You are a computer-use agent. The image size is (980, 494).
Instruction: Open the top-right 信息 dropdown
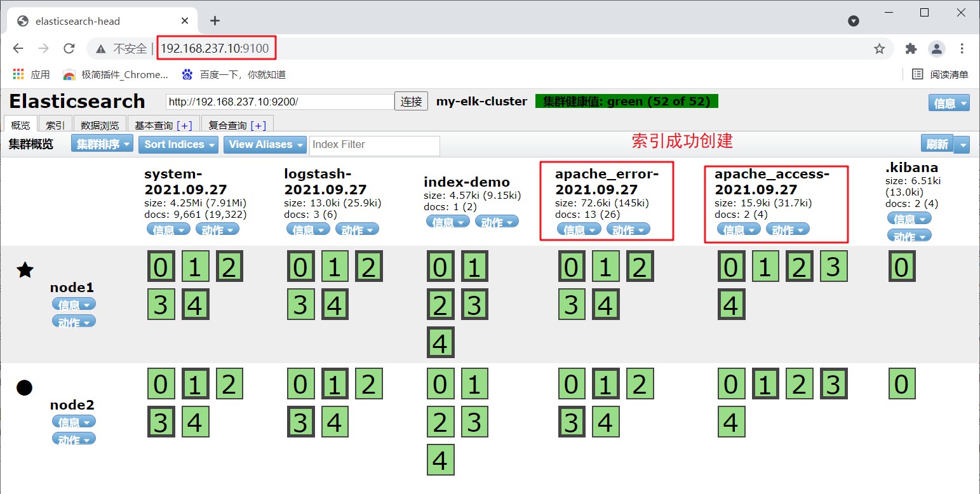click(949, 103)
